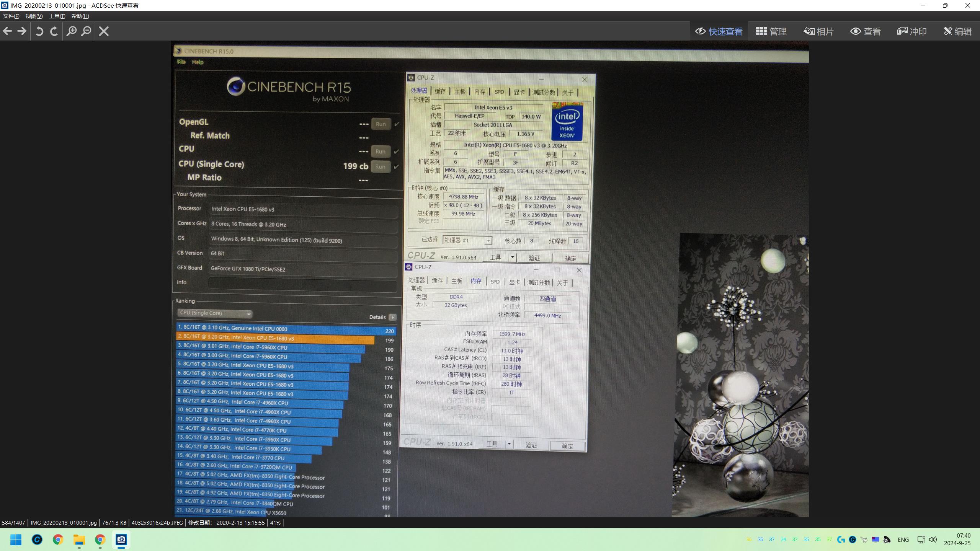The width and height of the screenshot is (980, 551).
Task: Switch to 快速查看 mode
Action: coord(719,31)
